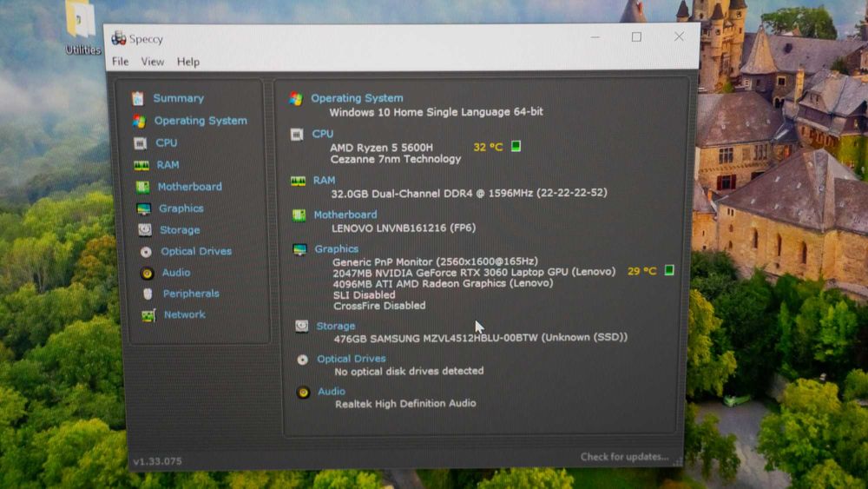Screen dimensions: 868x489
Task: Open the Motherboard heading link in the summary
Action: (345, 215)
